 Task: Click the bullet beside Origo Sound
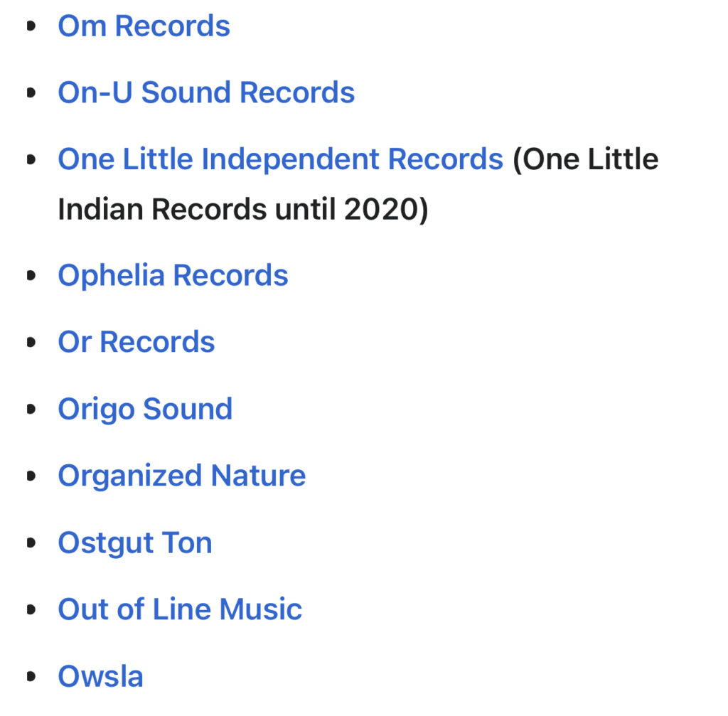pyautogui.click(x=31, y=410)
